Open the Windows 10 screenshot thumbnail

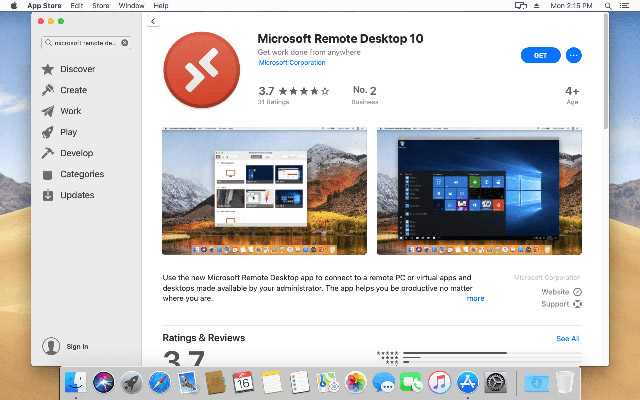479,191
